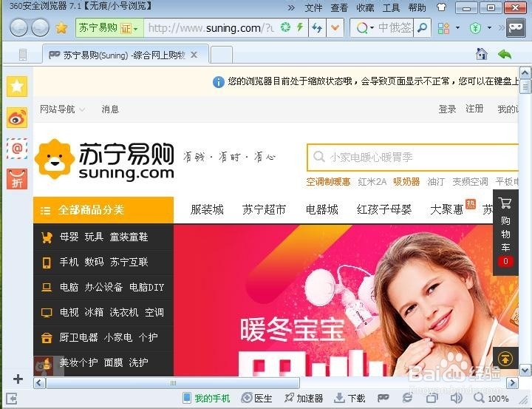Image resolution: width=532 pixels, height=409 pixels.
Task: Click the green refresh icon in address bar
Action: [285, 27]
